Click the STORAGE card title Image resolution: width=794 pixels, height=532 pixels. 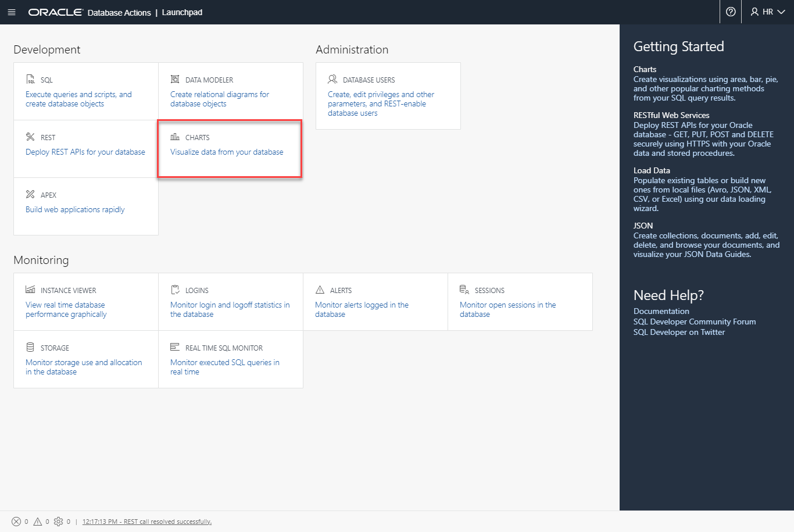55,348
